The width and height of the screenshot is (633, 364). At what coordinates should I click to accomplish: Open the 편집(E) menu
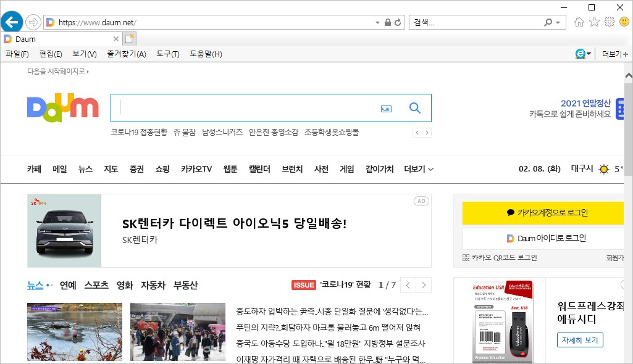51,54
